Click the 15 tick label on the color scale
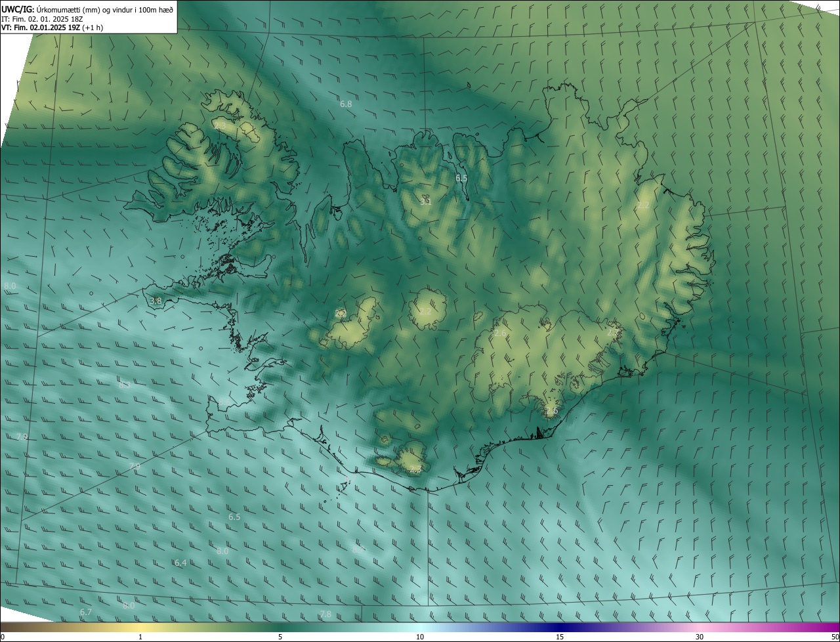The height and width of the screenshot is (642, 840). [560, 637]
